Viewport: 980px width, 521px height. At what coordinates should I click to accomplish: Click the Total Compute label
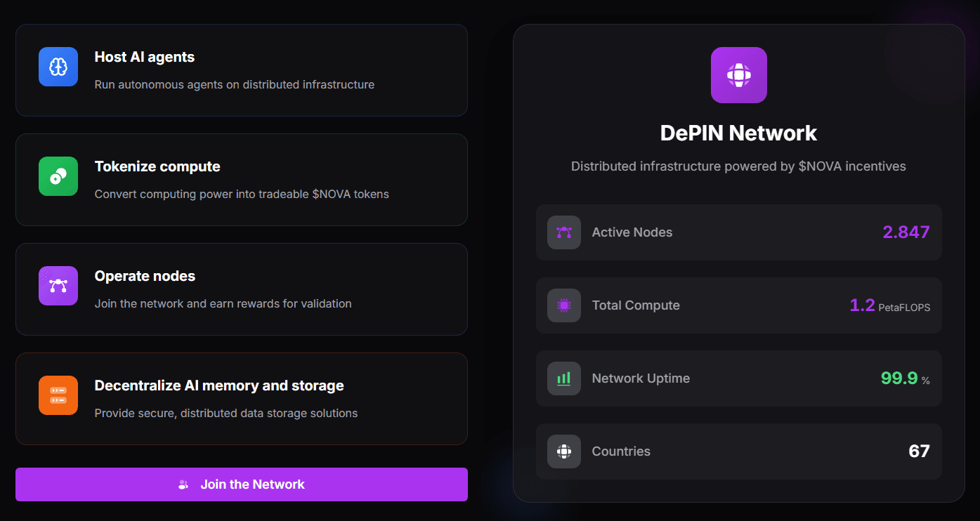click(636, 305)
